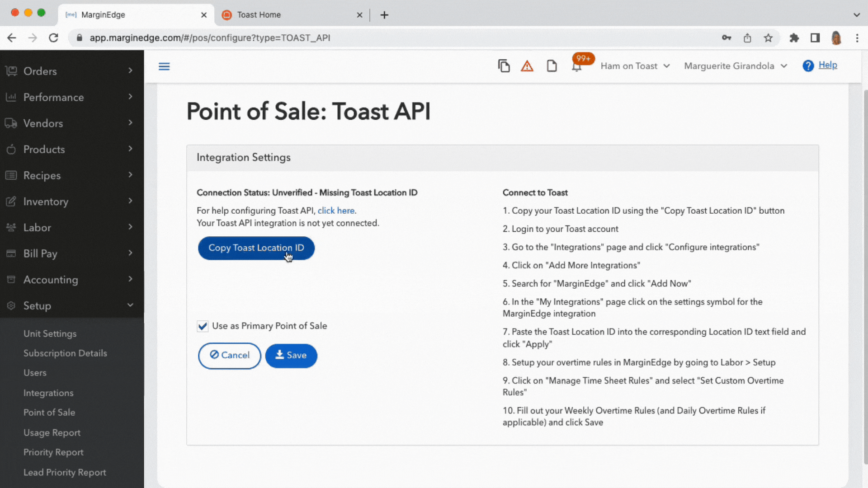Open the warning alerts triangle icon
868x488 pixels.
(x=527, y=66)
